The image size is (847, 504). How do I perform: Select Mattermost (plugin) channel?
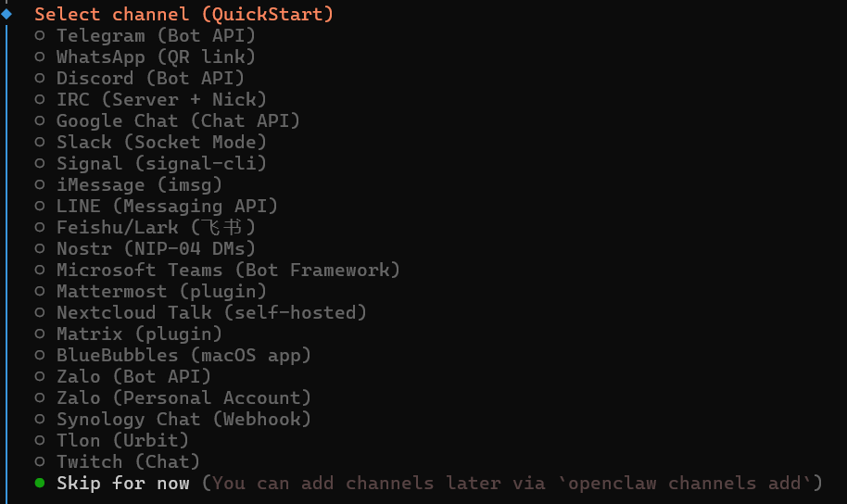coord(161,292)
